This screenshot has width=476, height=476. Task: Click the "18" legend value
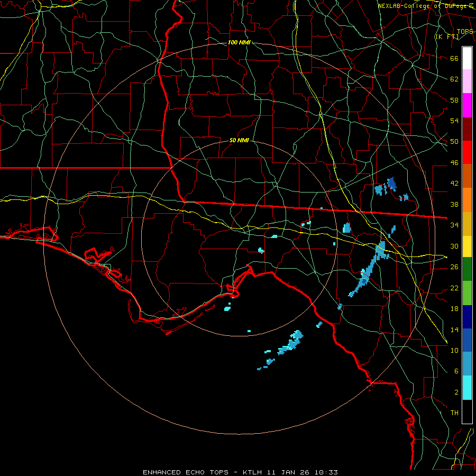tap(454, 309)
